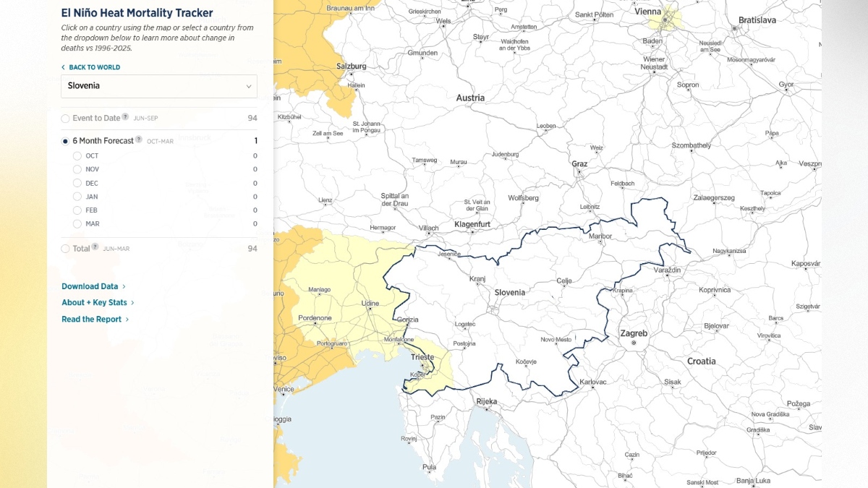Open the Download Data link
The image size is (868, 488).
93,286
